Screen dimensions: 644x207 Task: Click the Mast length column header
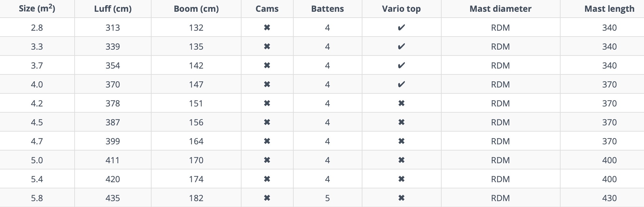point(609,8)
